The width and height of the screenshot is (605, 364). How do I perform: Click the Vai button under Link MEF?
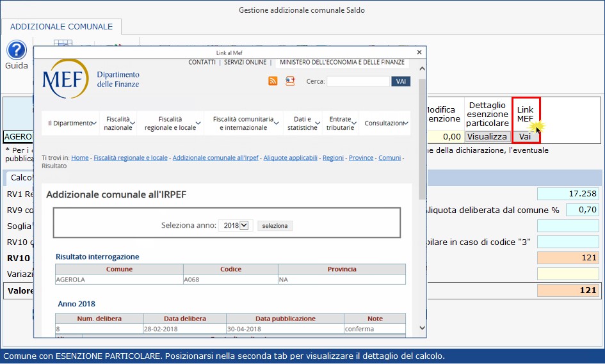(525, 136)
